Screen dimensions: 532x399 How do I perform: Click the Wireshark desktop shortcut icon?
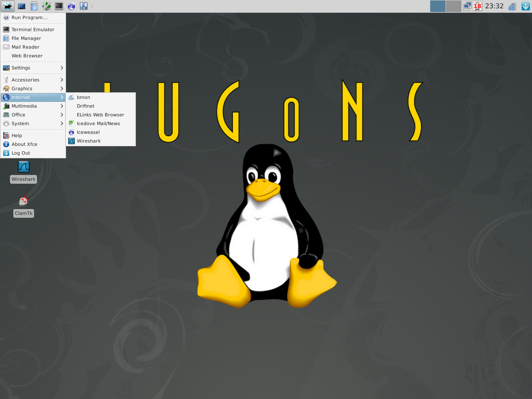point(24,167)
